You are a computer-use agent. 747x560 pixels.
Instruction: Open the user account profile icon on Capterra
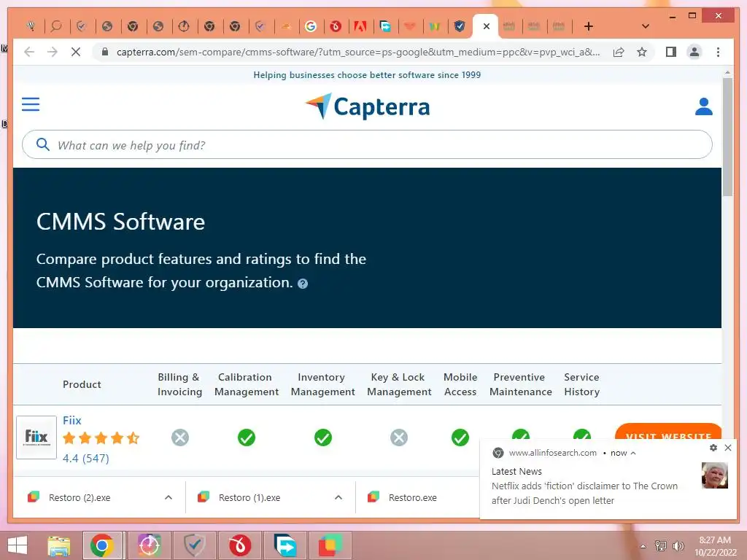click(x=704, y=106)
